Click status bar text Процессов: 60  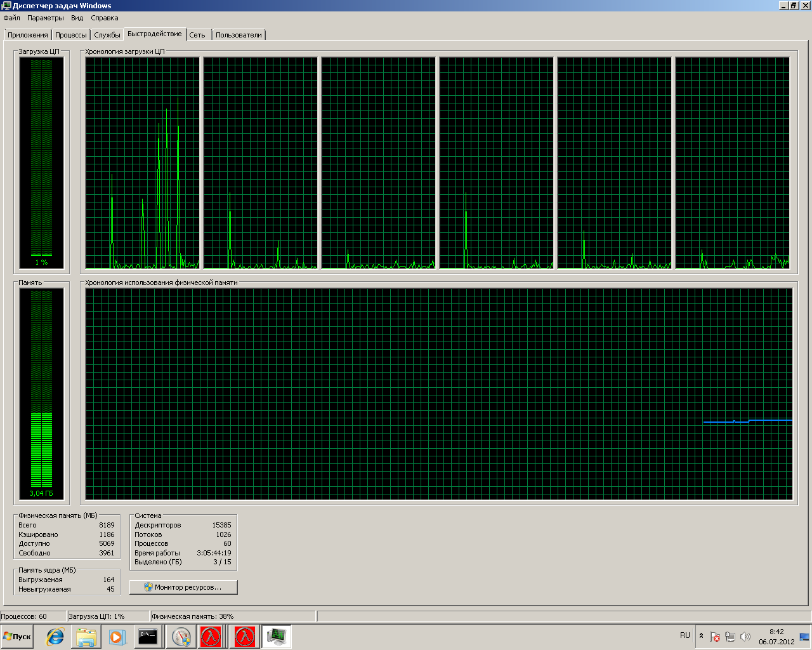(x=24, y=616)
